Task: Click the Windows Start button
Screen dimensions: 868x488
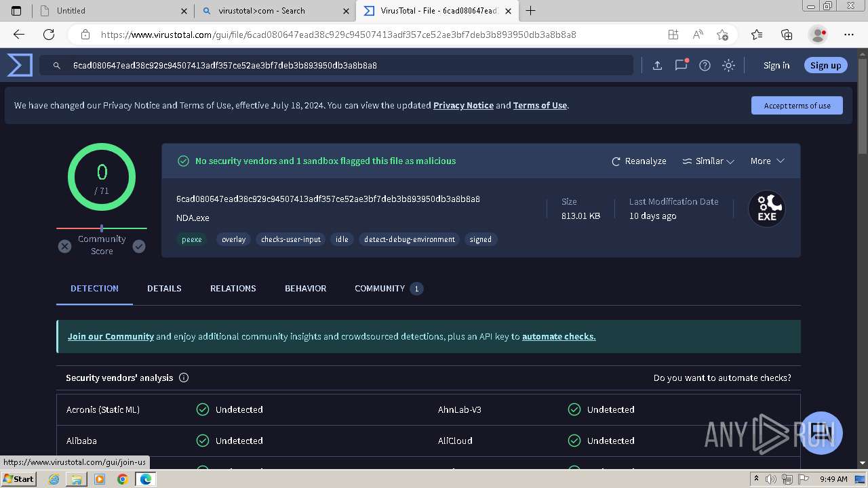Action: (x=18, y=479)
